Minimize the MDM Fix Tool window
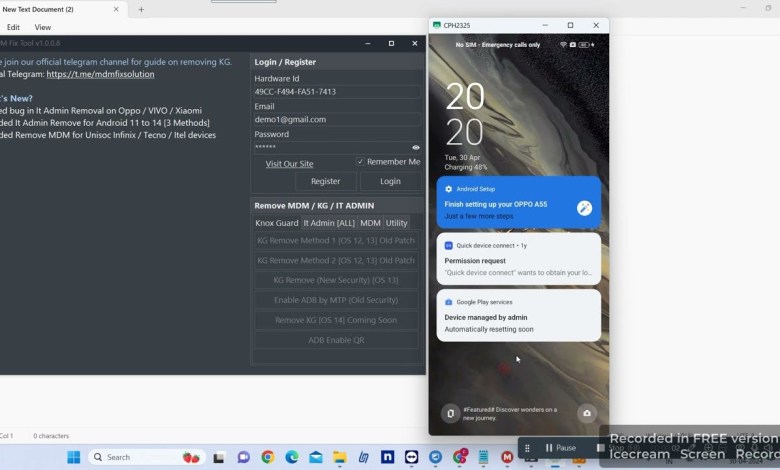Viewport: 780px width, 470px height. click(x=368, y=43)
